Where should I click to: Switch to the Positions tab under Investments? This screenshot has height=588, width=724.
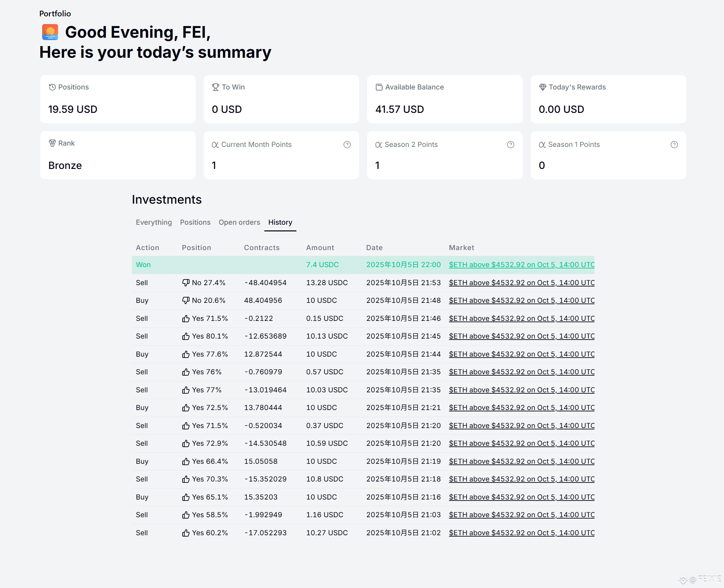coord(195,222)
